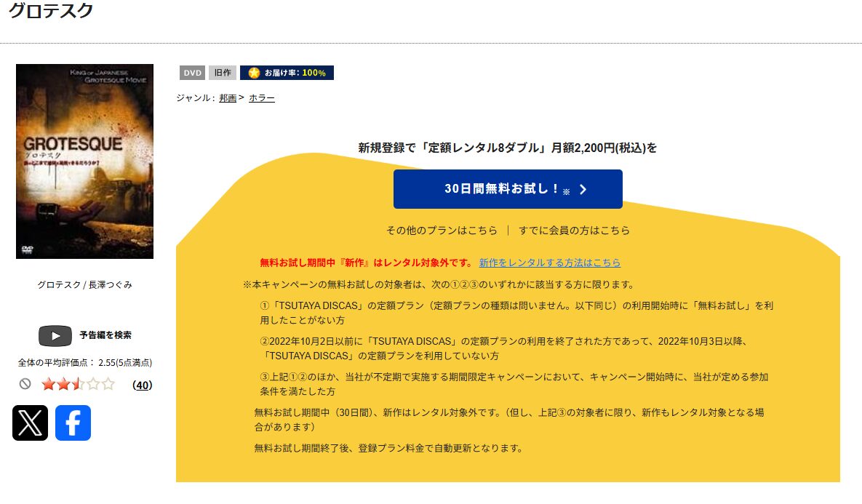This screenshot has height=504, width=862.
Task: Click the お届け率: 100% label
Action: (x=295, y=73)
